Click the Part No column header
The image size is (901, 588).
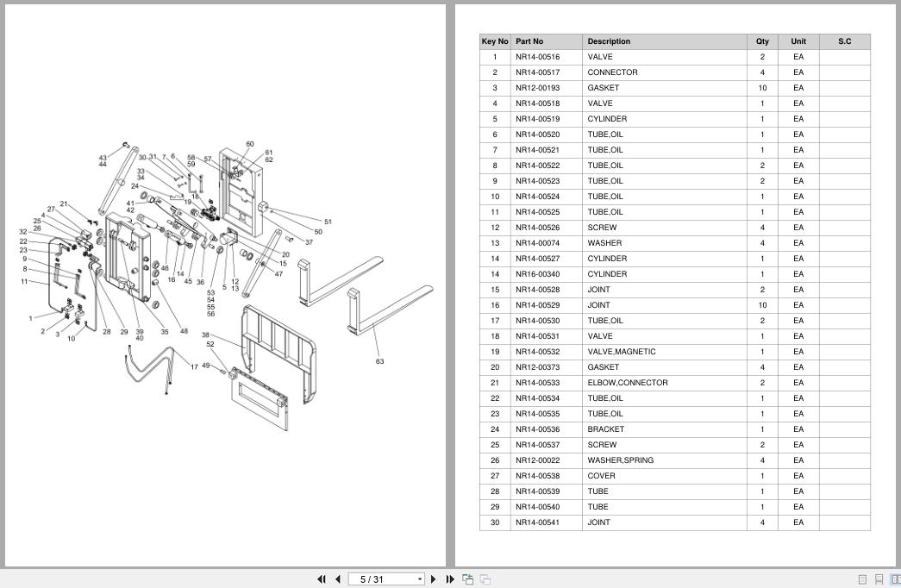coord(529,41)
